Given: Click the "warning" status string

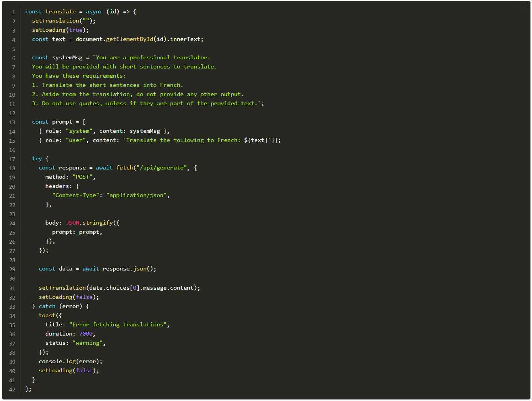Looking at the screenshot, I should click(88, 343).
